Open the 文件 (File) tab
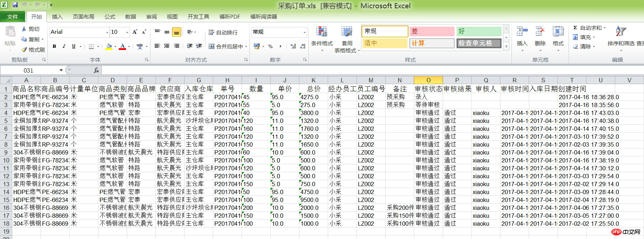 [x=13, y=17]
